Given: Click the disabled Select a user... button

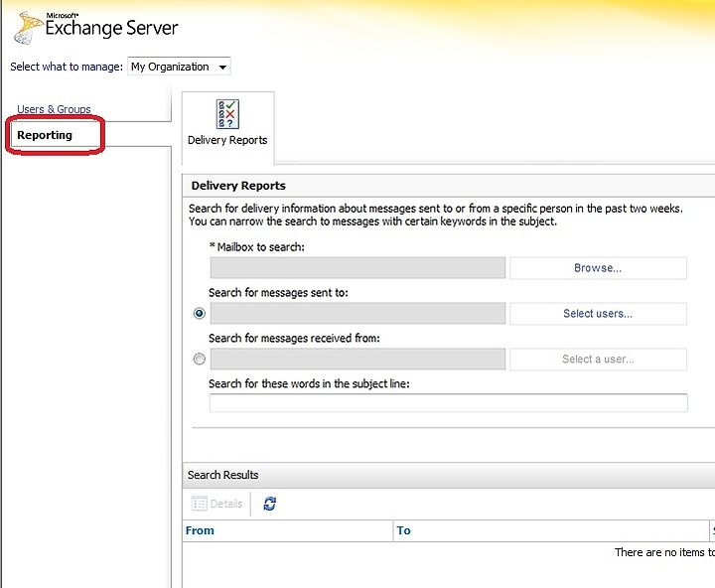Looking at the screenshot, I should (x=598, y=359).
